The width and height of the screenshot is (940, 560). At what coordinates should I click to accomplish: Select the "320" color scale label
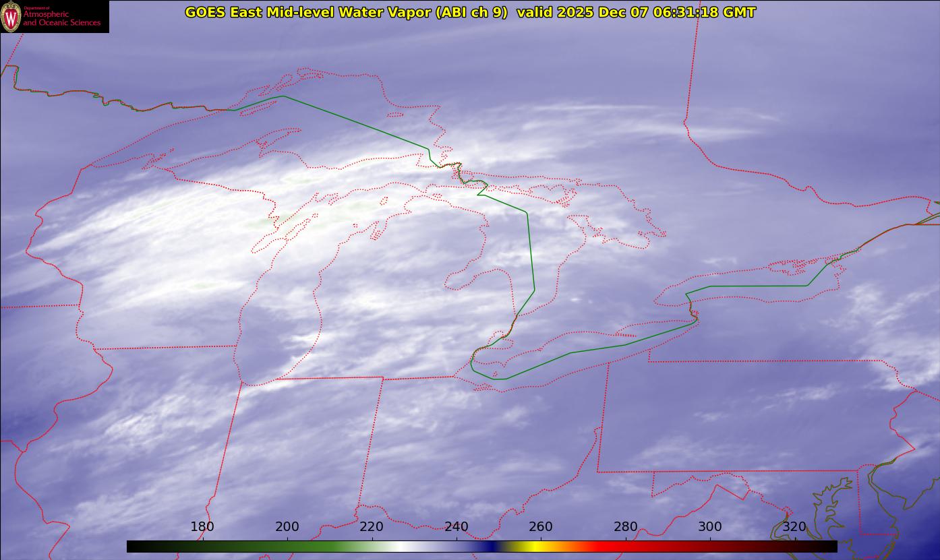point(795,526)
